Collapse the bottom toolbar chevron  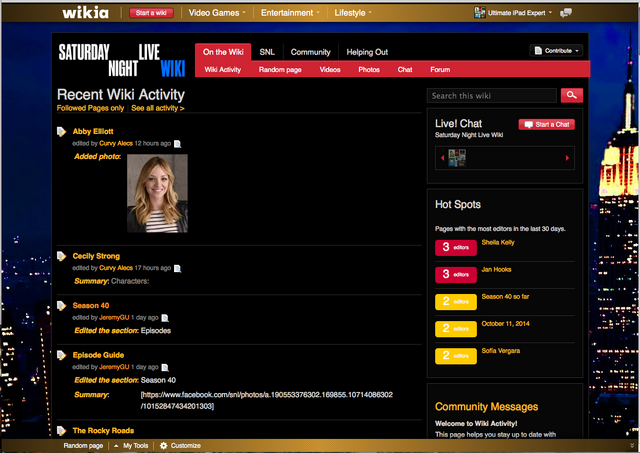click(x=633, y=446)
